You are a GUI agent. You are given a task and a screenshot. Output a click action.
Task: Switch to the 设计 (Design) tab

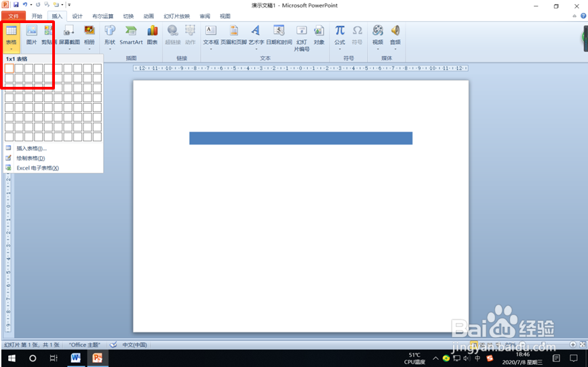pos(77,16)
